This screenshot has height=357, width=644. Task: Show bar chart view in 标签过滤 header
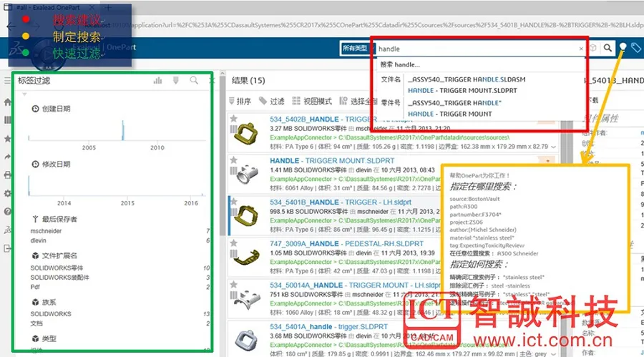(x=157, y=81)
